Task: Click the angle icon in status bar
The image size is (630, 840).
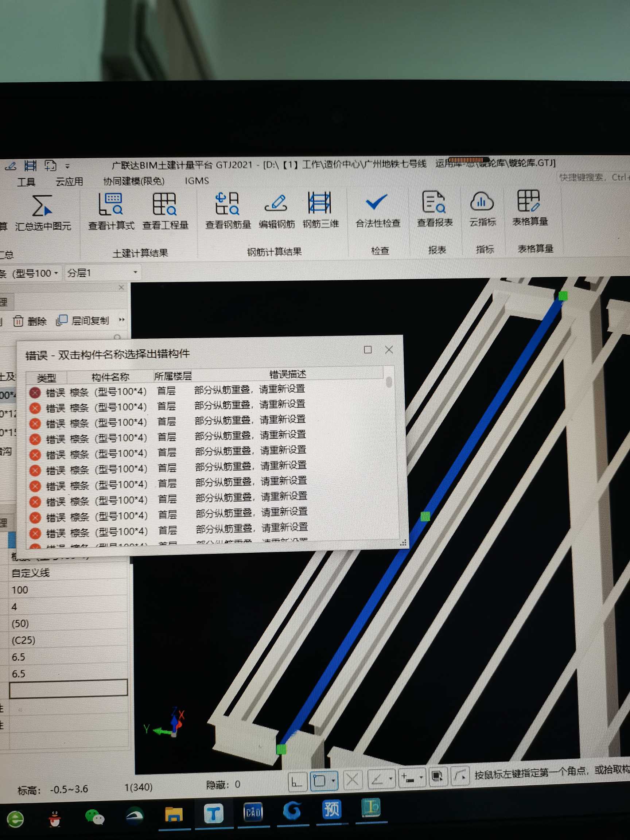Action: click(377, 779)
